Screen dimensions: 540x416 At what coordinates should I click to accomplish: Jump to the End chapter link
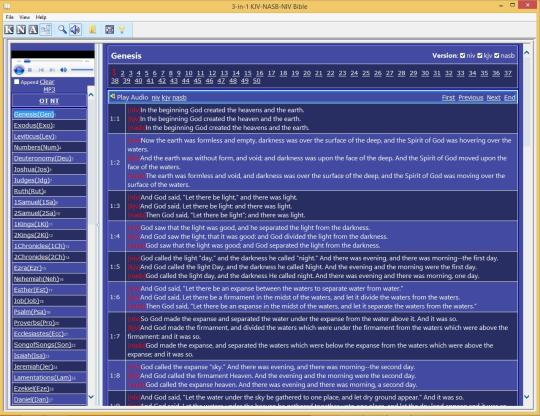pos(510,97)
